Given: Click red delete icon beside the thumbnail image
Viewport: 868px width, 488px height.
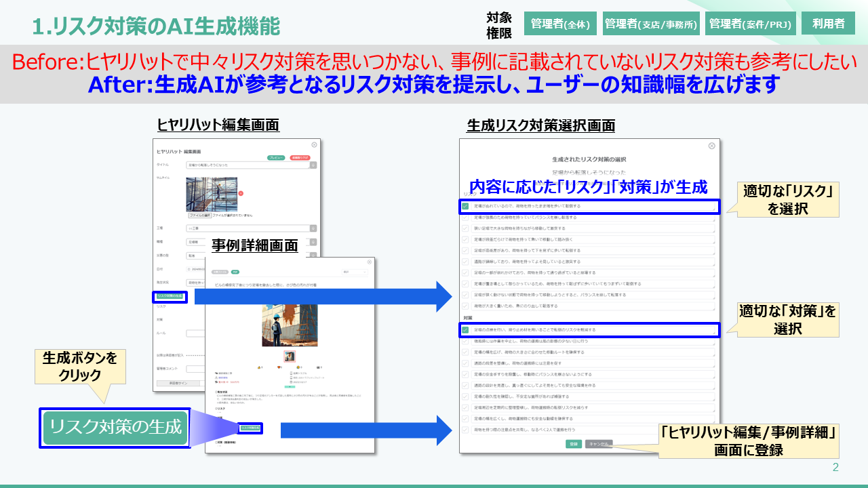Looking at the screenshot, I should (x=240, y=193).
